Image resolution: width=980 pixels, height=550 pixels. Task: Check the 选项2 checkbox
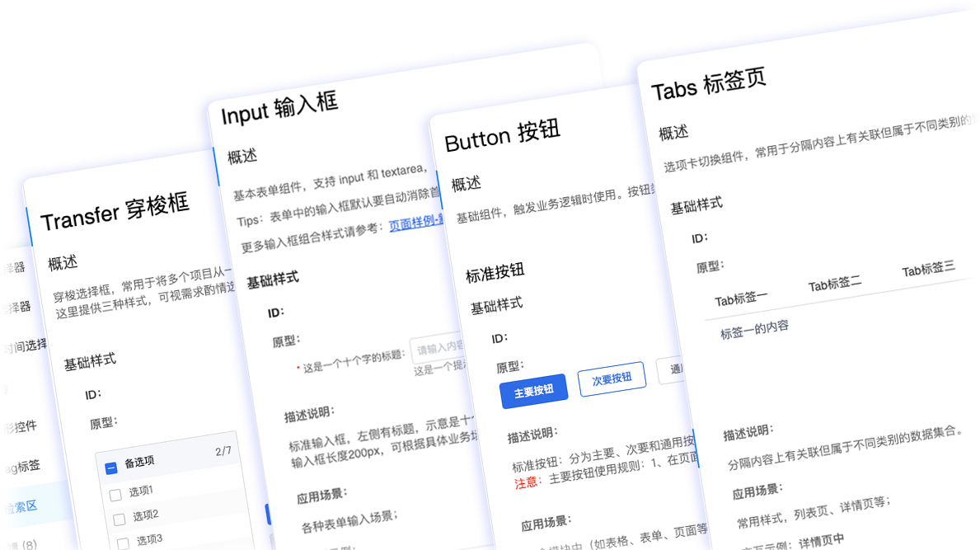(x=120, y=519)
